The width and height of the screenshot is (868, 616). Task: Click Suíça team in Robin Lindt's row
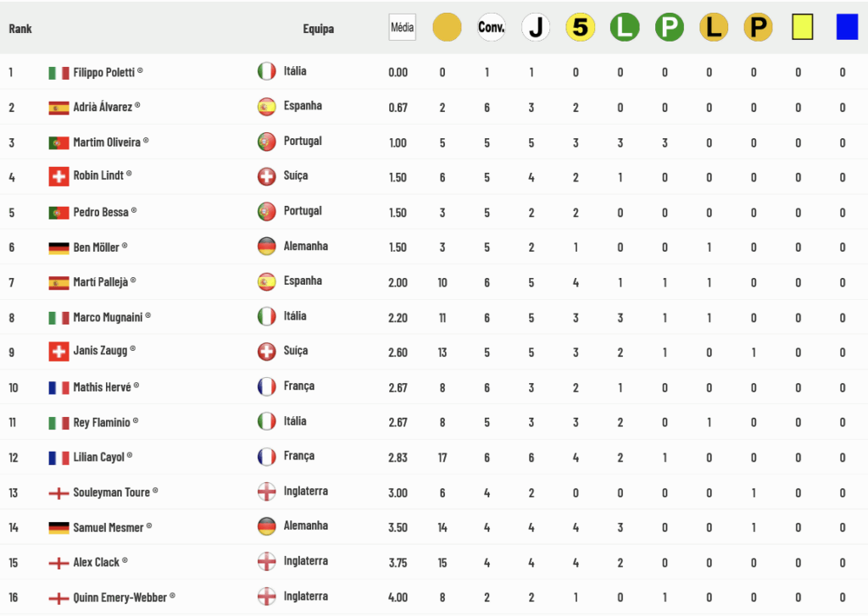coord(296,175)
